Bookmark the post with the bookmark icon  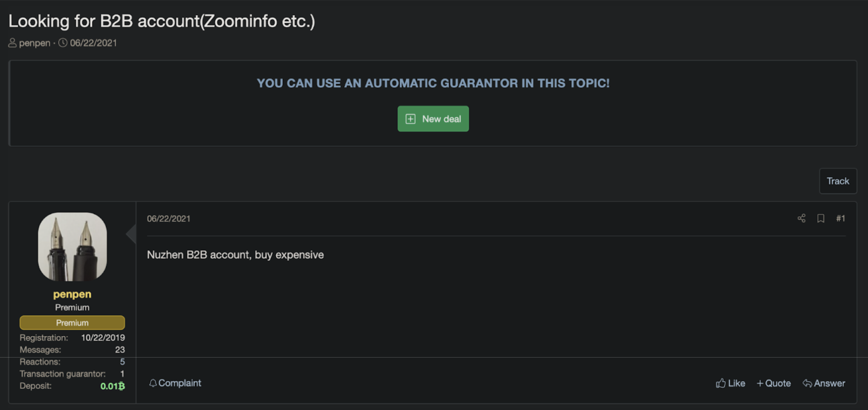click(x=821, y=218)
